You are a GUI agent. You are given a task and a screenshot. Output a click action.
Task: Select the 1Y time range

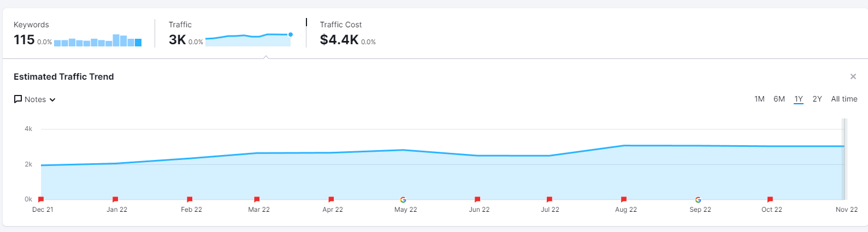(799, 99)
